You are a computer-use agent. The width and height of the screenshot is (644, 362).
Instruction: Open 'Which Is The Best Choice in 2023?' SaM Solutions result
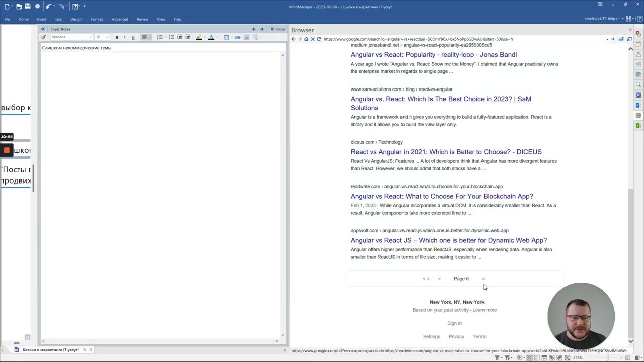tap(441, 103)
